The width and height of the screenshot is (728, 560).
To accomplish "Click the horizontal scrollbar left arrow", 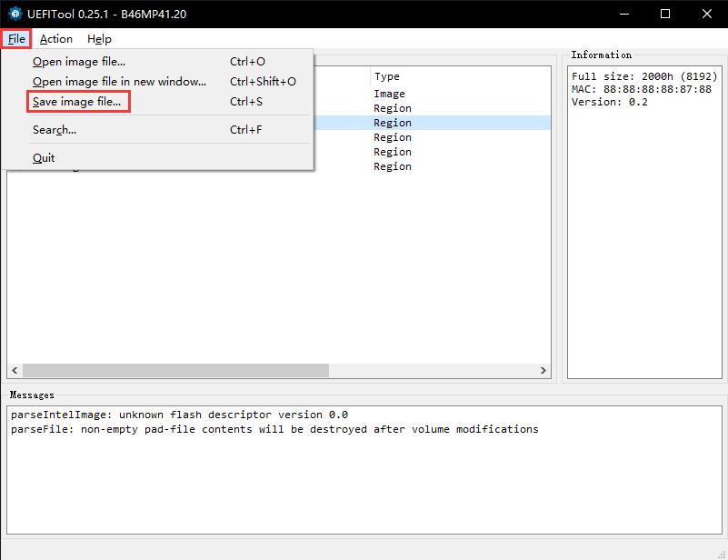I will (x=14, y=371).
